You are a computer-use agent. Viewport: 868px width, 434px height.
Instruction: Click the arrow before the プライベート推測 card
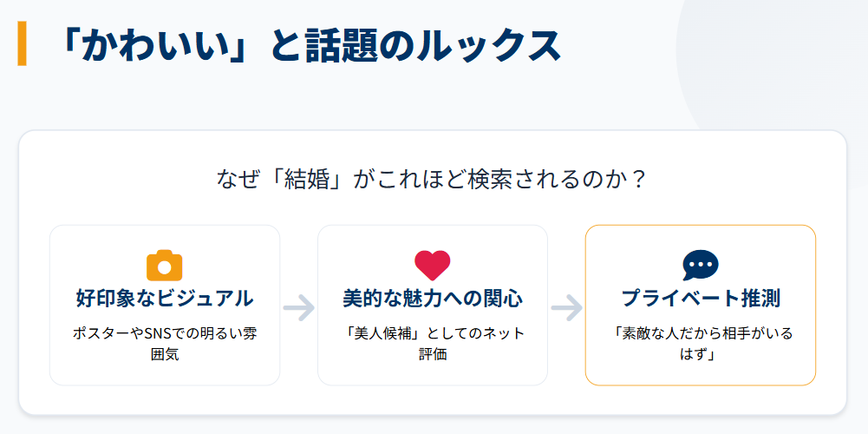[x=567, y=306]
